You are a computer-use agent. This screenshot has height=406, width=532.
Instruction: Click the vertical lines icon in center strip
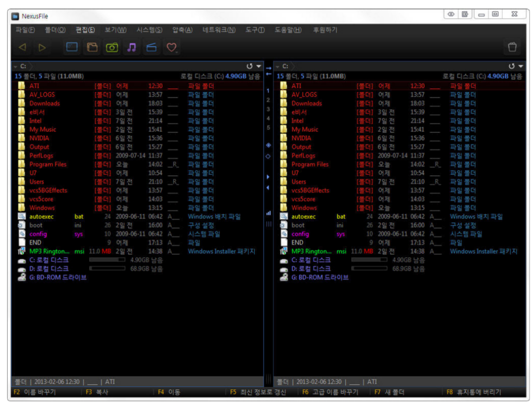coord(269,224)
